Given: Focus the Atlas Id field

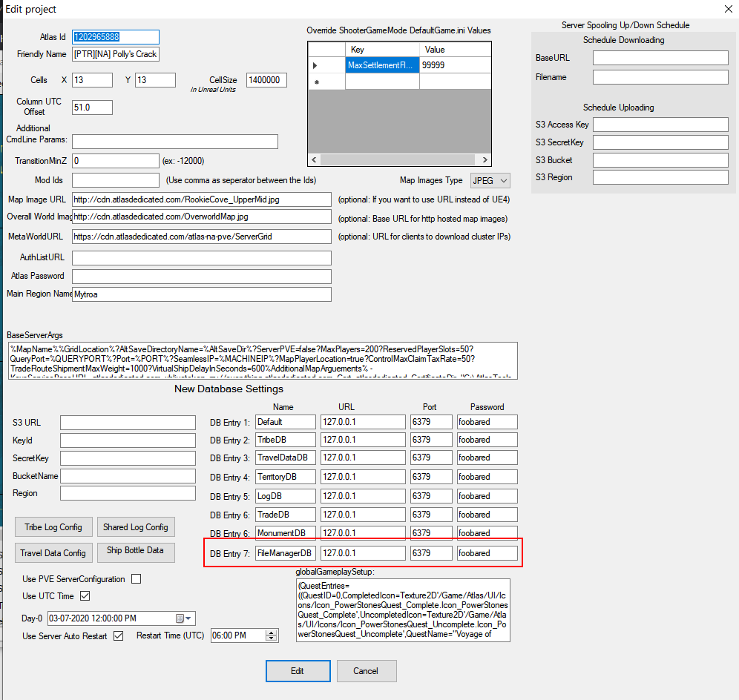Looking at the screenshot, I should 116,37.
